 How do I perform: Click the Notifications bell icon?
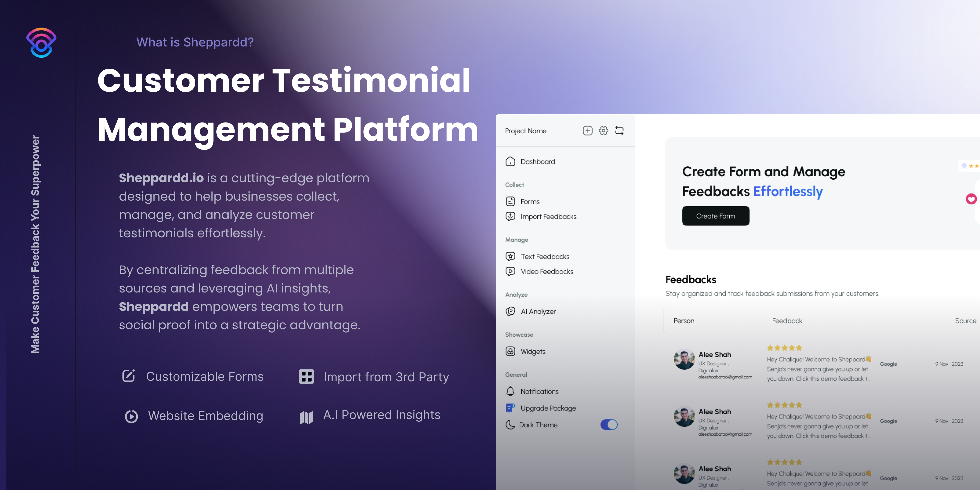(x=510, y=391)
